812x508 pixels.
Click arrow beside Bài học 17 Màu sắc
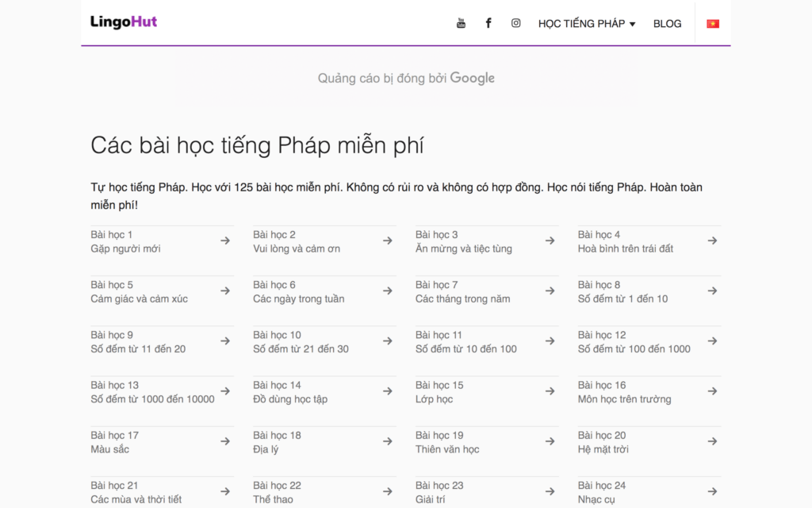click(x=225, y=441)
